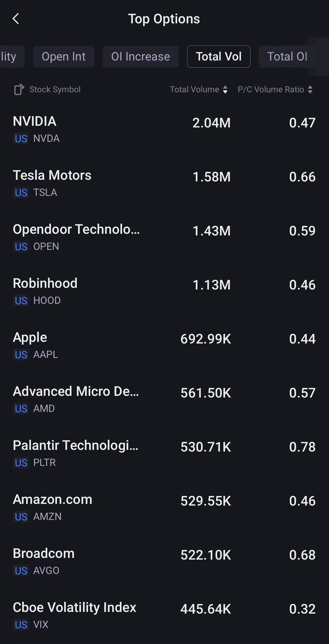Open Tesla Motors TSLA entry

point(164,183)
